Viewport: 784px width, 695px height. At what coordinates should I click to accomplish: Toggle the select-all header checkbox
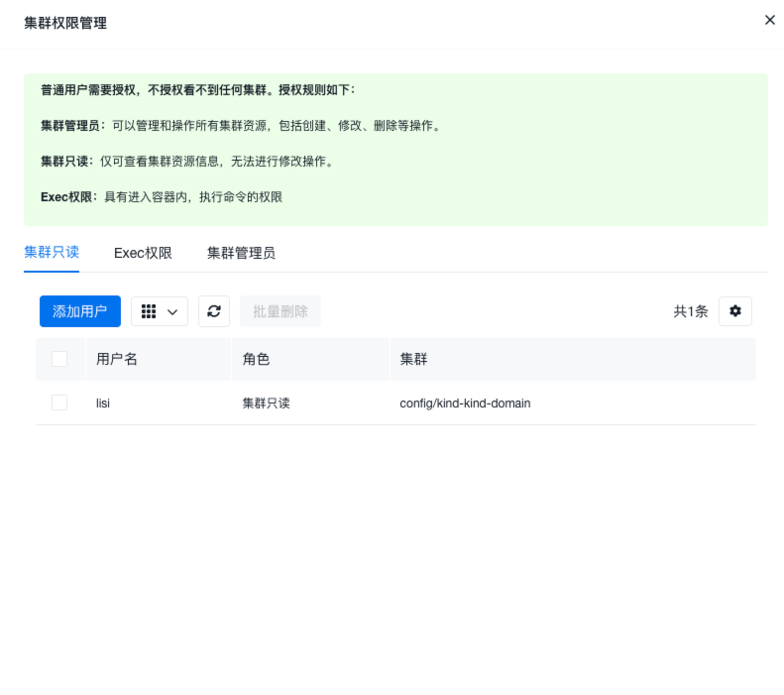59,359
